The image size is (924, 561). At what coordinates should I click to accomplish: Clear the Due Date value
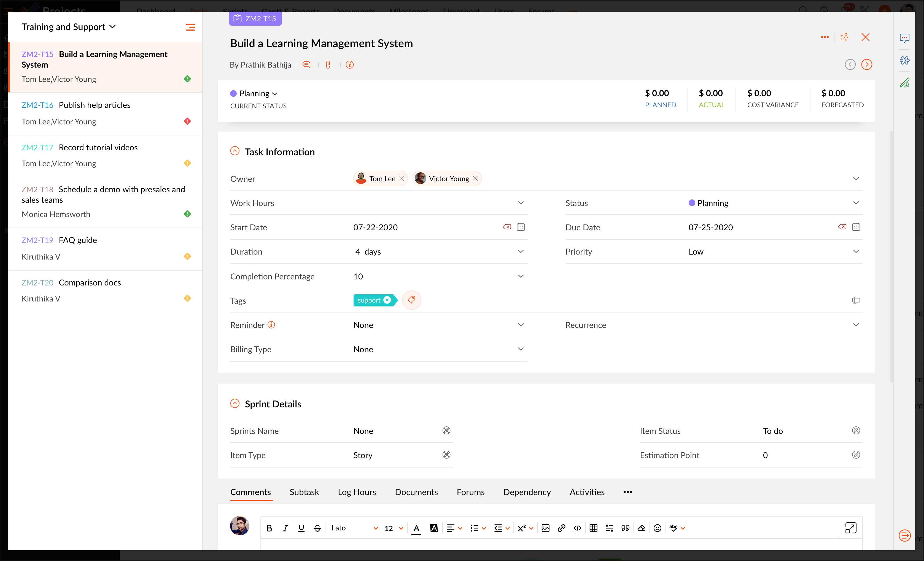[x=842, y=227]
